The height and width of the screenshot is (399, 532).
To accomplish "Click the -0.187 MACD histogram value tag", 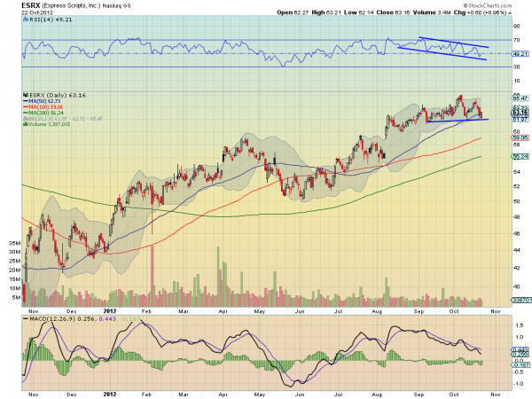I will [x=519, y=365].
